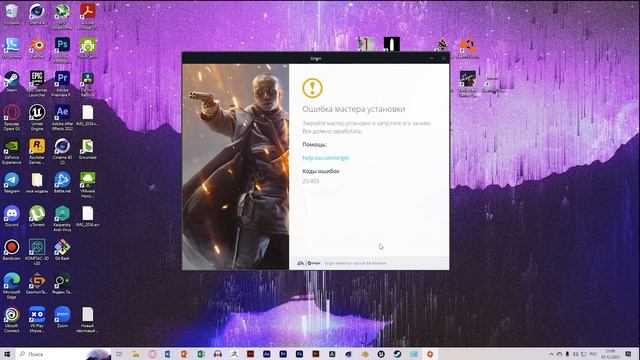
Task: Launch Opera GX browser from desktop
Action: [11, 117]
